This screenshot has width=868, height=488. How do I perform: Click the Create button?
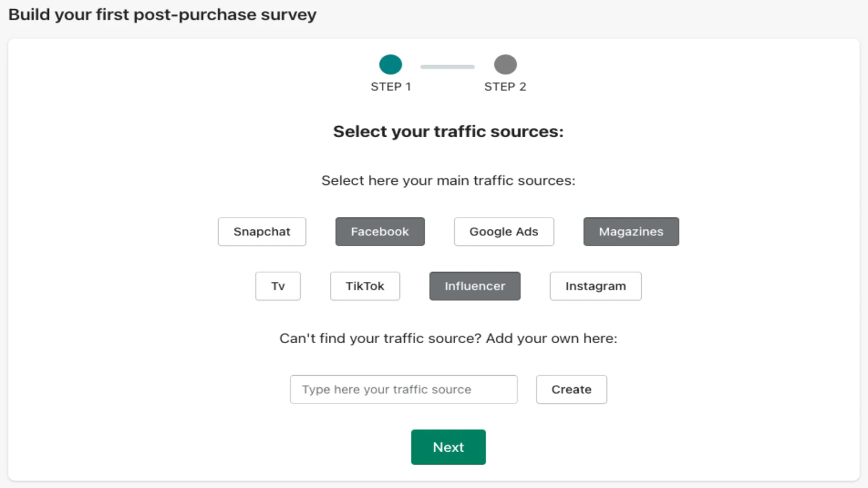pos(571,389)
